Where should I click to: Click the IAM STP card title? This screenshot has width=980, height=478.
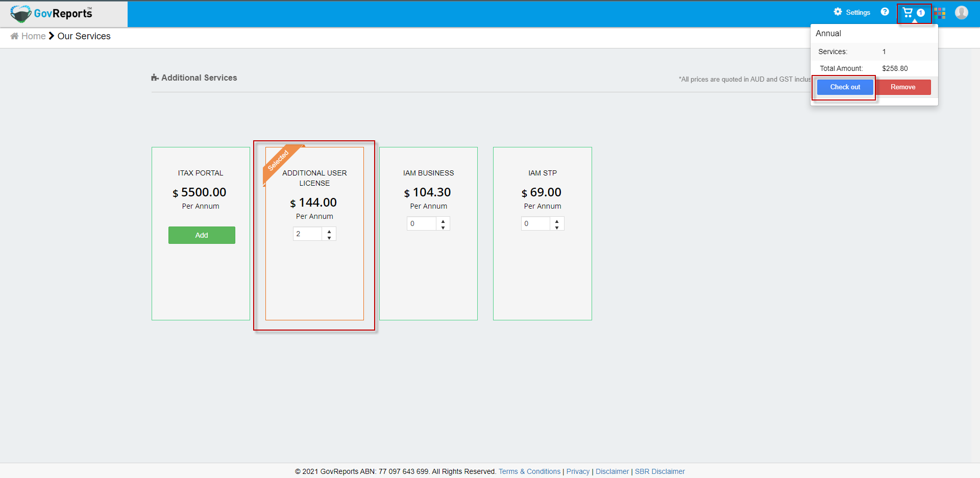(543, 173)
